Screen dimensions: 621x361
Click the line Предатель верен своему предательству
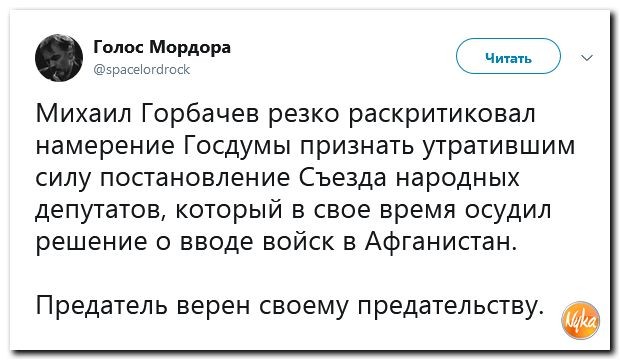coord(288,306)
